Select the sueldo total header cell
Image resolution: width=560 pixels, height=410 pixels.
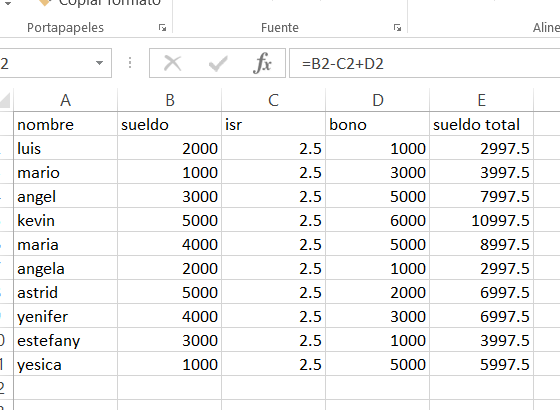pyautogui.click(x=481, y=124)
